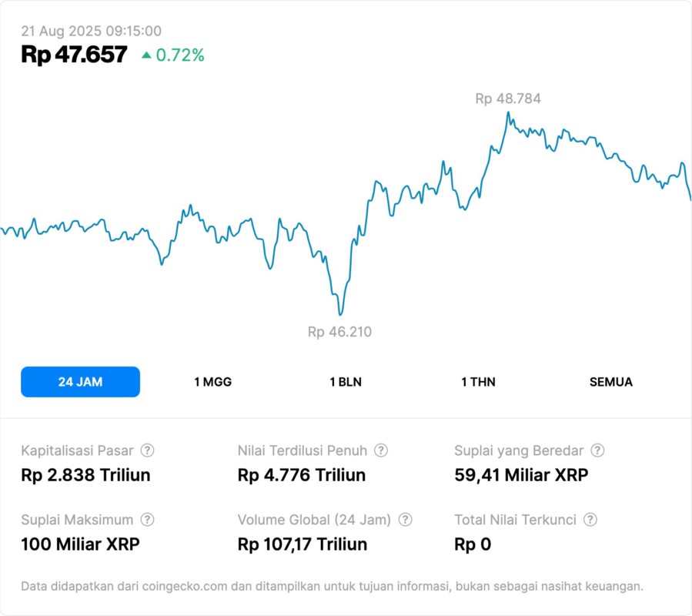
Task: Click the coingecko.com data source disclaimer text
Action: (x=332, y=586)
